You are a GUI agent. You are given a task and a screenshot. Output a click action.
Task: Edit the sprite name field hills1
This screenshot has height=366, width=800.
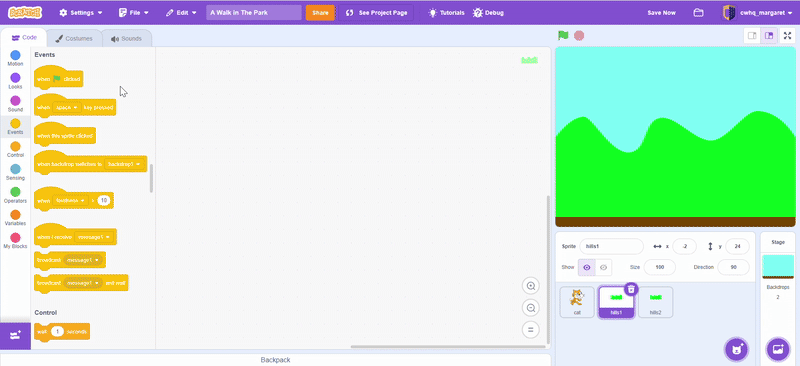click(611, 246)
